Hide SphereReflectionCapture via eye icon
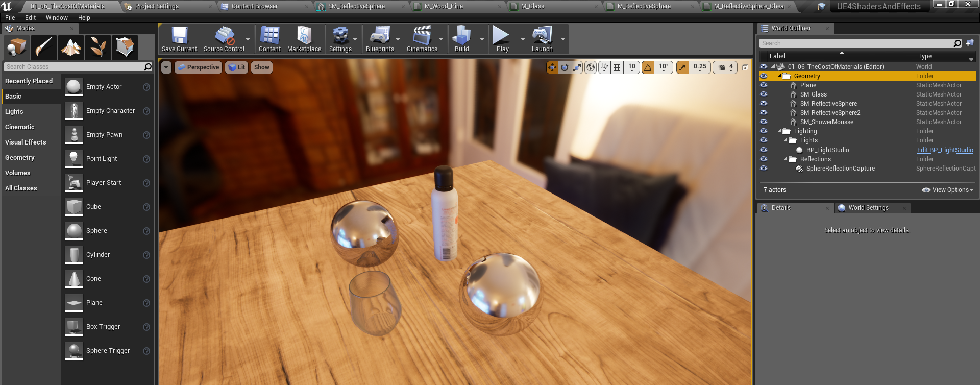The height and width of the screenshot is (385, 980). tap(764, 169)
